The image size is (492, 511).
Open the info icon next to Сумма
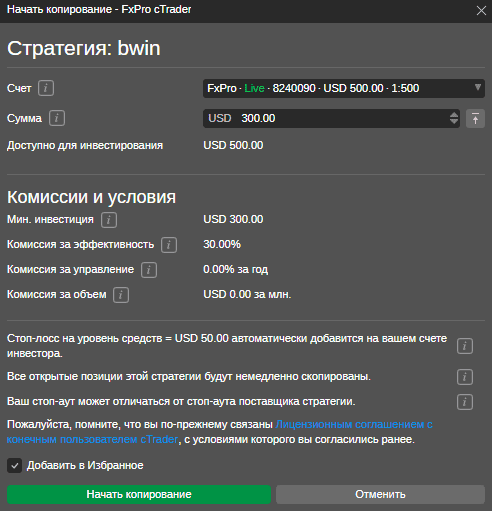(x=57, y=118)
